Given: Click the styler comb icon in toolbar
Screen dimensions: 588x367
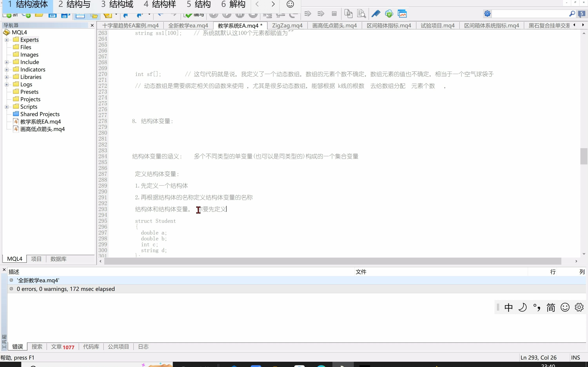Looking at the screenshot, I should 376,14.
